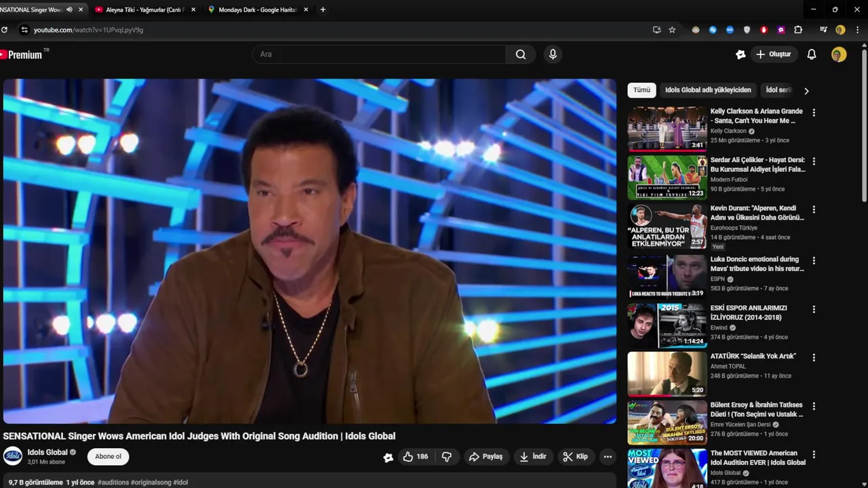This screenshot has height=488, width=868.
Task: Open ESKİ ESPOR ANILARIMIZI video title
Action: point(749,312)
